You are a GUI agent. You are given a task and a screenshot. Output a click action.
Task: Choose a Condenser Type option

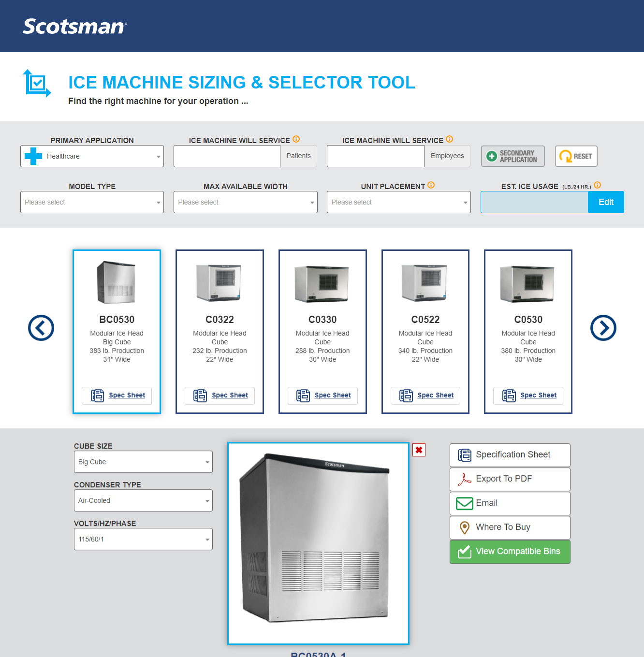coord(143,500)
